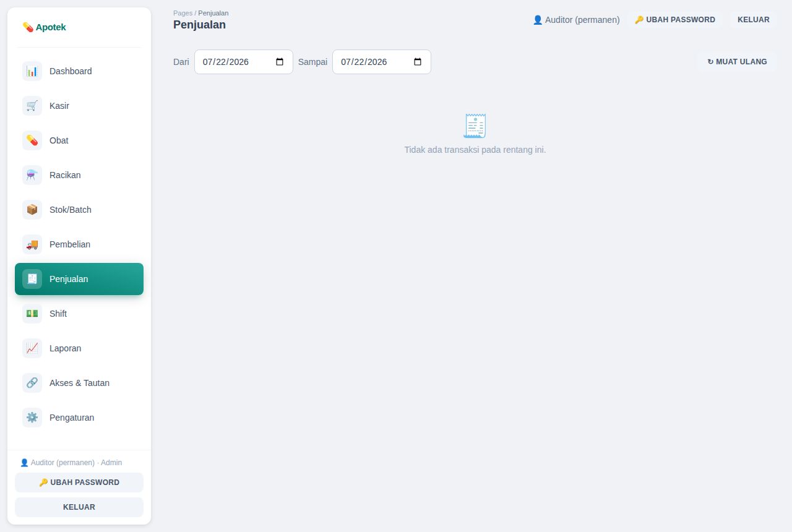Screen dimensions: 792x532
Task: Select the Obat pill icon
Action: (32, 140)
